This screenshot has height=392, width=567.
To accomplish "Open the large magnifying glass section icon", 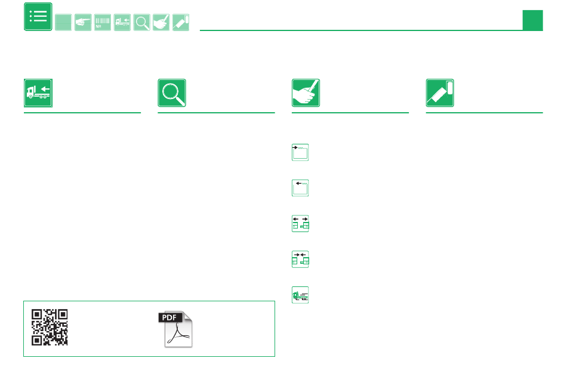I will pyautogui.click(x=172, y=93).
